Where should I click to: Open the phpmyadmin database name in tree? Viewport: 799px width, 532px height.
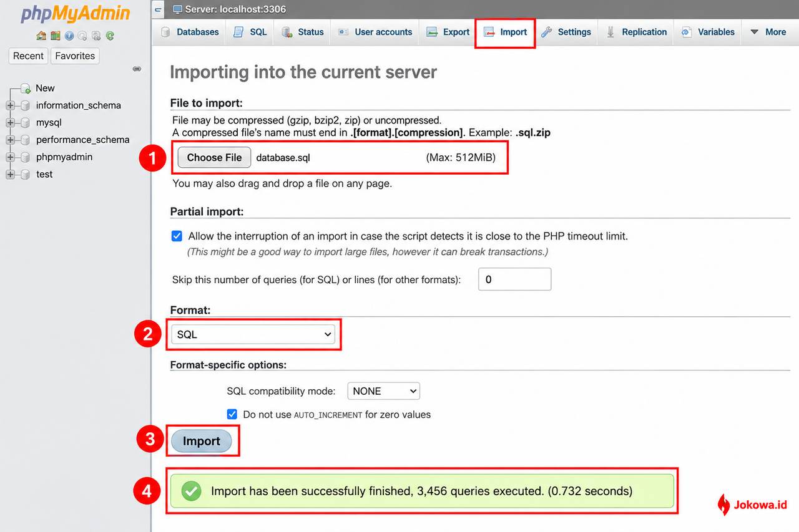click(x=64, y=157)
